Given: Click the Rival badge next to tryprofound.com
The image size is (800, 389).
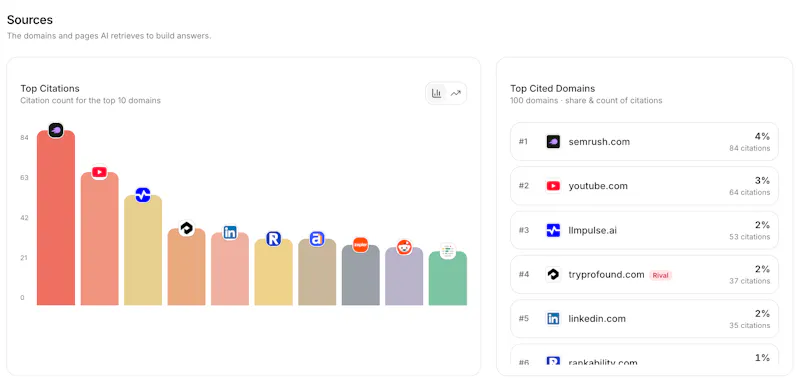Looking at the screenshot, I should 660,275.
